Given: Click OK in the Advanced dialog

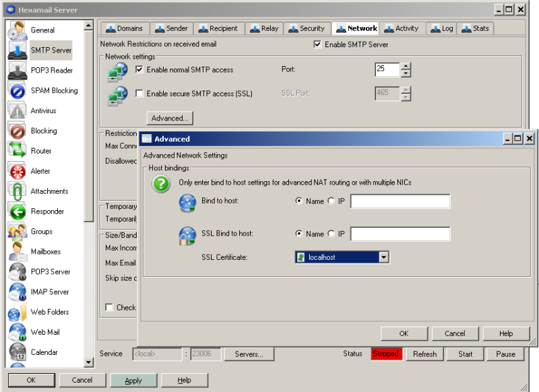Looking at the screenshot, I should [404, 333].
